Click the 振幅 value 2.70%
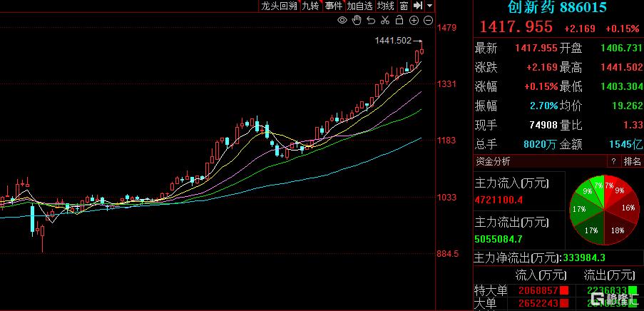This screenshot has width=644, height=311. pos(543,106)
